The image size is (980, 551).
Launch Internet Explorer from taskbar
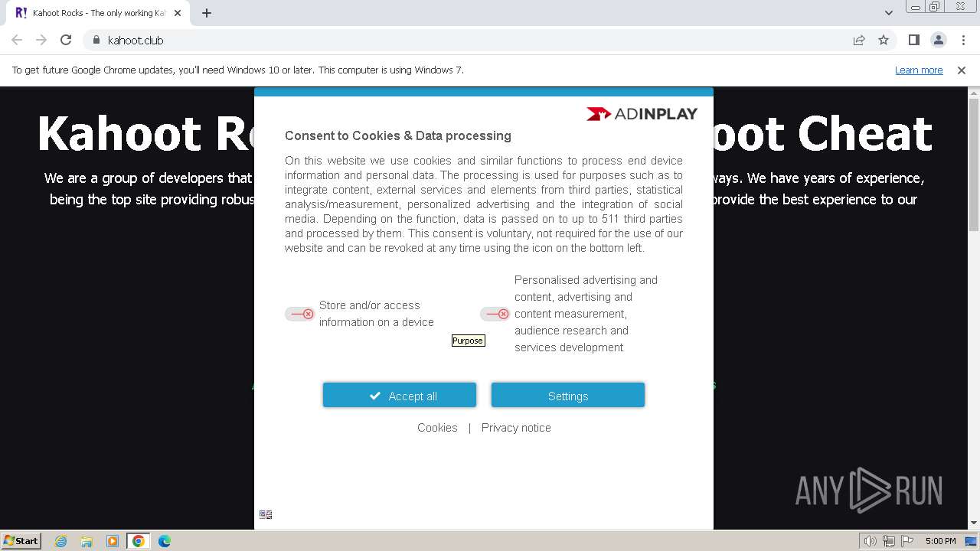[x=61, y=541]
